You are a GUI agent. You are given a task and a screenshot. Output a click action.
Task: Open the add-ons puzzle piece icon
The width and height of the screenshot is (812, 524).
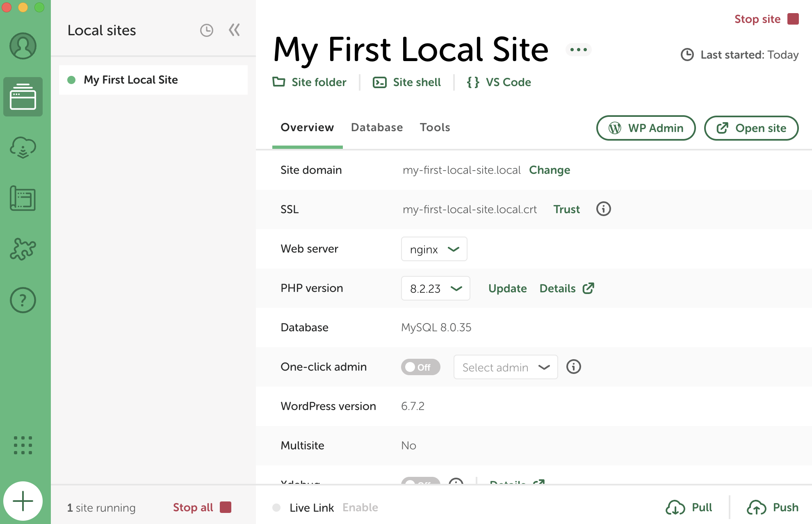(23, 249)
